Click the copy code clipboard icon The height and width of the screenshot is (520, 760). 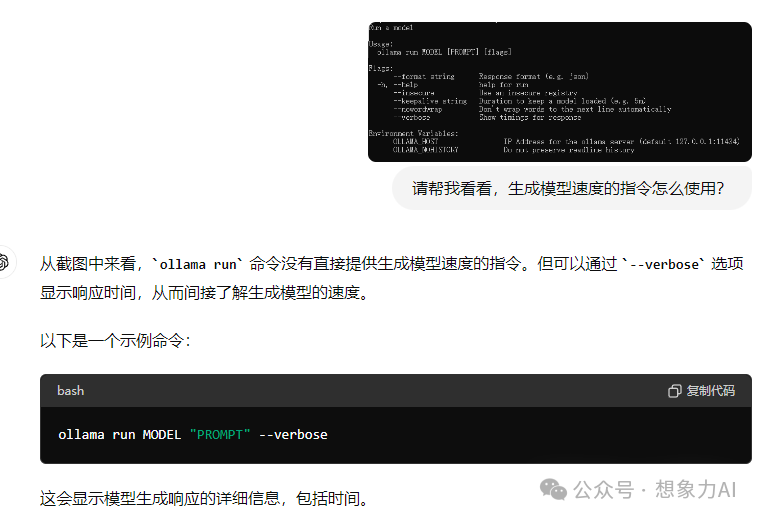point(675,391)
